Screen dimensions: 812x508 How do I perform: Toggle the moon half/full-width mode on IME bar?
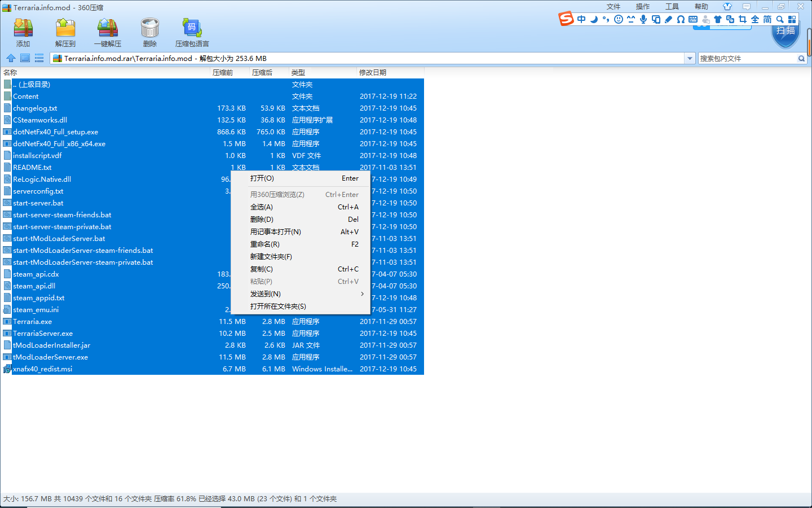[x=594, y=19]
